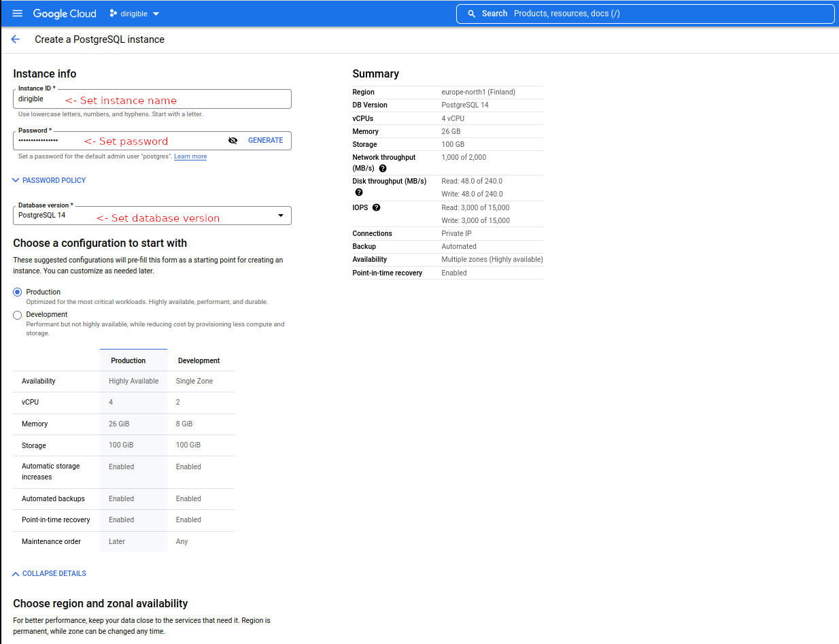
Task: Click the search magnifier icon
Action: point(471,14)
